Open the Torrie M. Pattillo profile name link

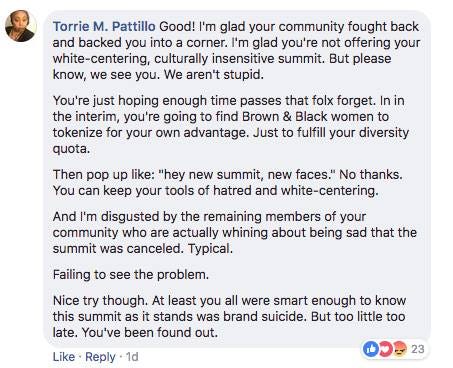click(x=104, y=27)
